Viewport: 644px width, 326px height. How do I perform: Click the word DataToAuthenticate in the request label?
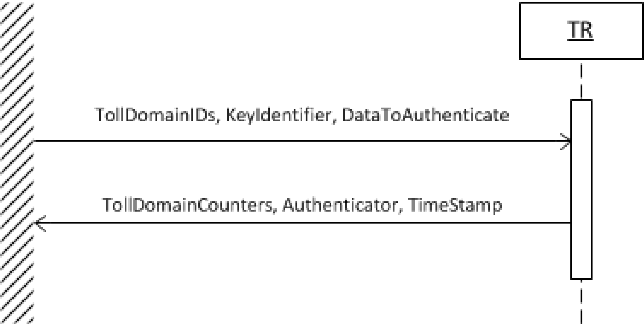pyautogui.click(x=425, y=115)
